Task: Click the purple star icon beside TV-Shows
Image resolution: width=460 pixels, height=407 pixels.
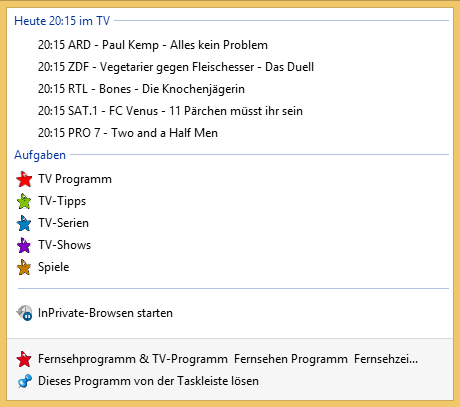Action: pyautogui.click(x=24, y=245)
